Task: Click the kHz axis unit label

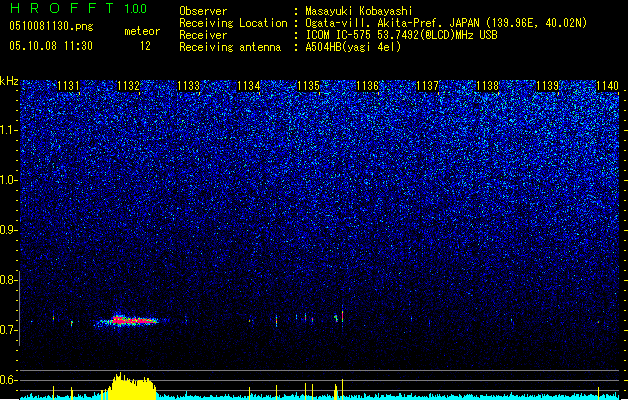Action: coord(9,81)
